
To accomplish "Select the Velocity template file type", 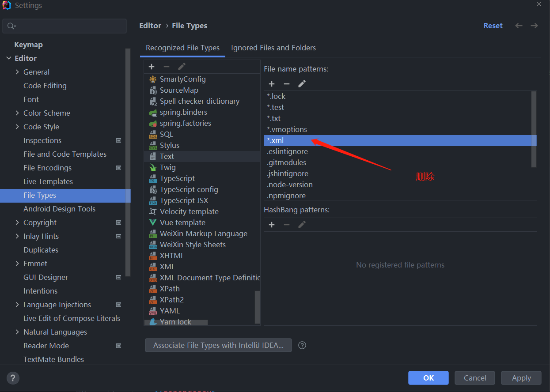I will click(202, 211).
